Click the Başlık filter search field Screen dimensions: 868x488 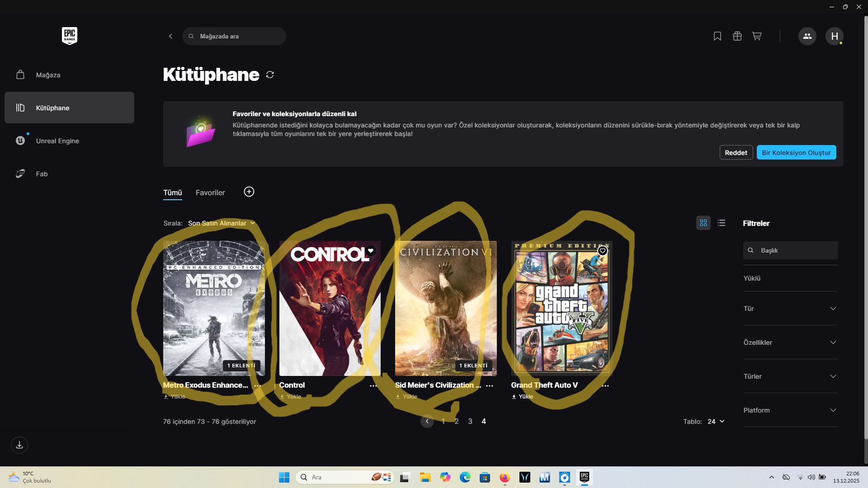point(796,250)
